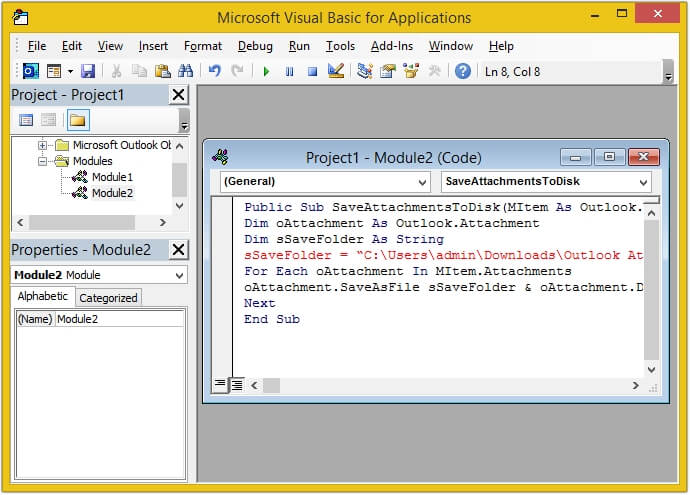Screen dimensions: 690x495
Task: Toggle Folders view in Project pane
Action: [x=78, y=120]
